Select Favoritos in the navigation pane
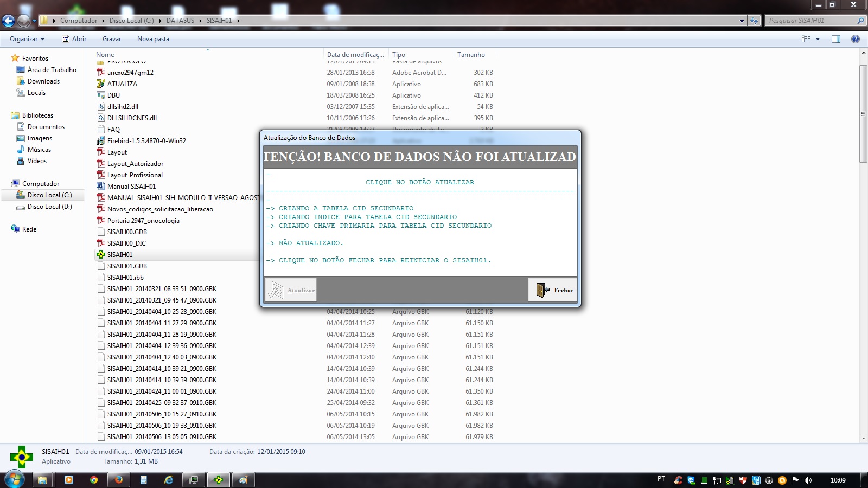868x488 pixels. [x=35, y=58]
